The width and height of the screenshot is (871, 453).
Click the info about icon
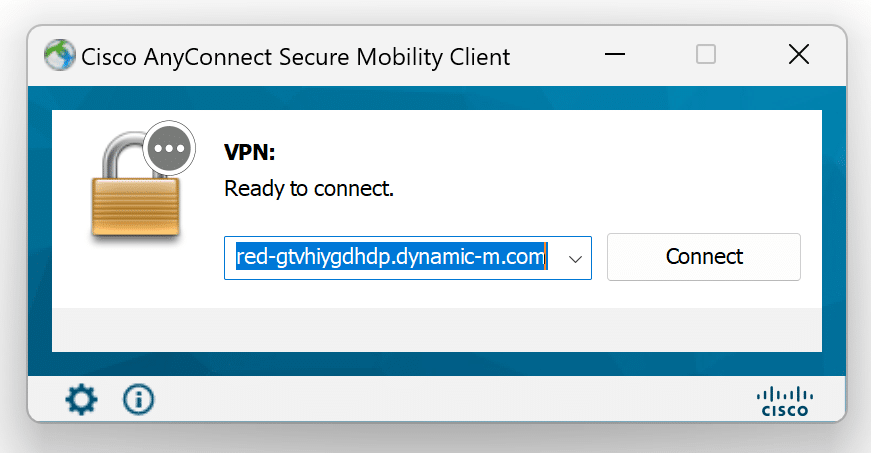point(138,400)
